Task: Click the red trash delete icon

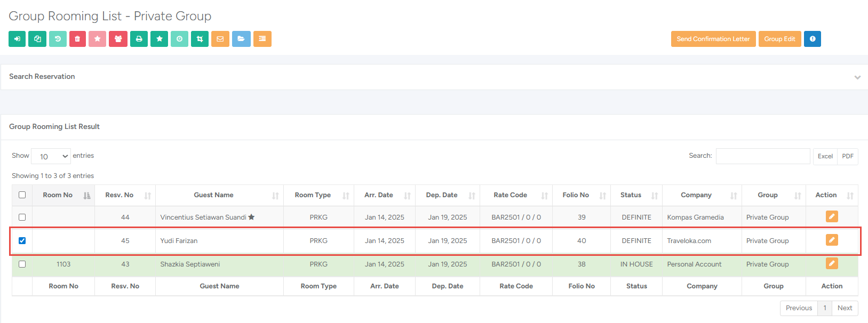Action: (x=77, y=39)
